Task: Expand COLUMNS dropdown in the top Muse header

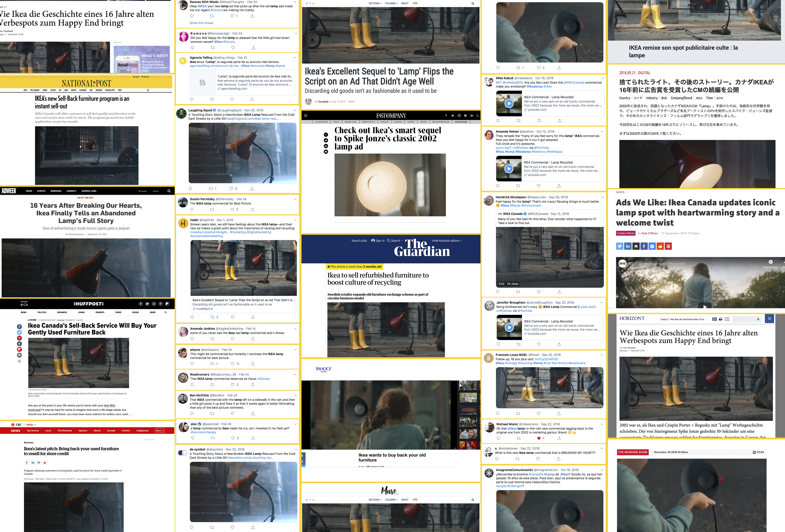Action: (x=392, y=3)
